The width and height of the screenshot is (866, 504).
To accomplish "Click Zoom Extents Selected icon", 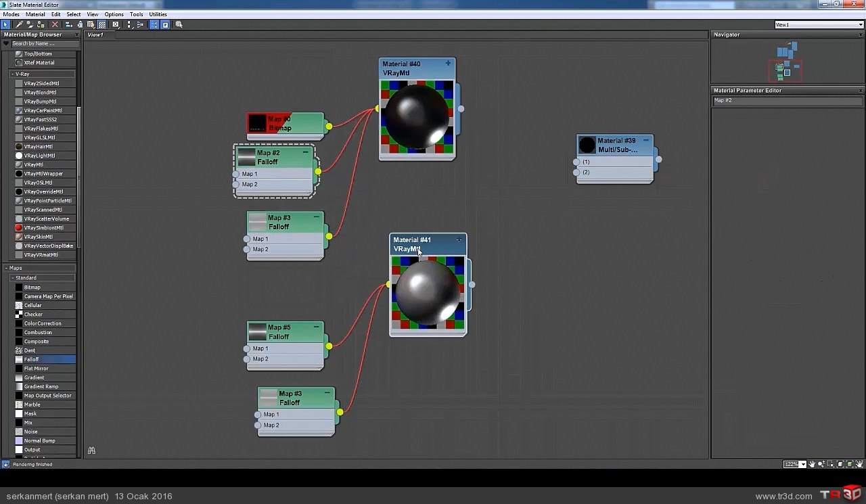I will (850, 464).
